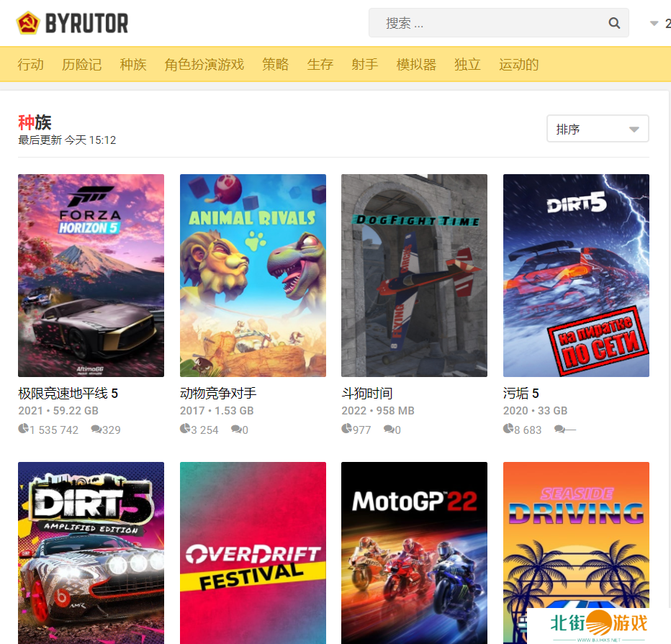Click download count icon under 污垢 5

pos(508,430)
